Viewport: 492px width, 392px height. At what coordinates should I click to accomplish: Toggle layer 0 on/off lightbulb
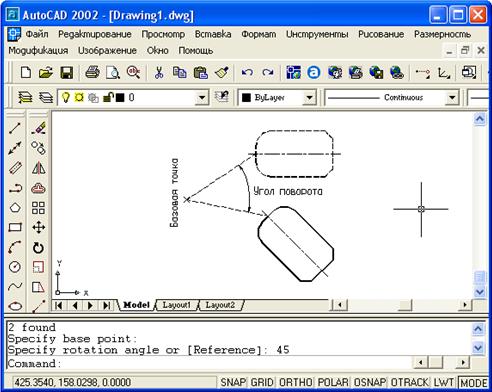click(66, 97)
